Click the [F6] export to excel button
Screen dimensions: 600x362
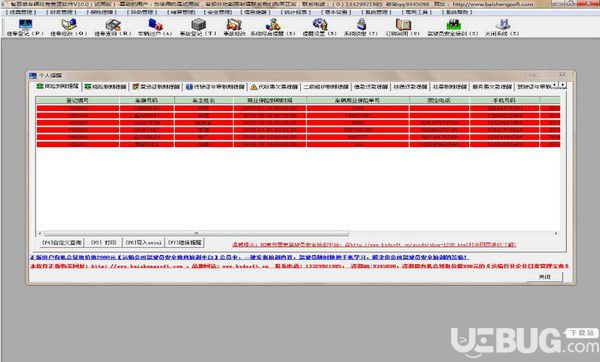click(144, 243)
